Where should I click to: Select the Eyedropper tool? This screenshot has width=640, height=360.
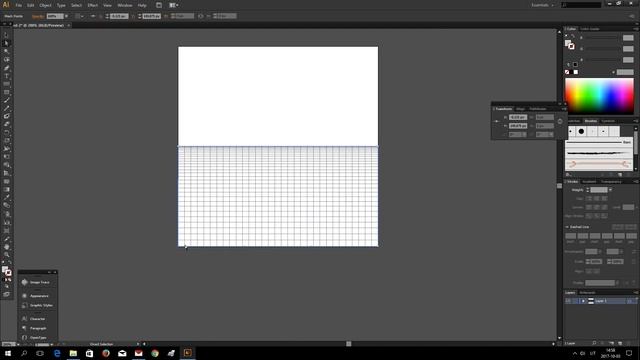click(6, 198)
